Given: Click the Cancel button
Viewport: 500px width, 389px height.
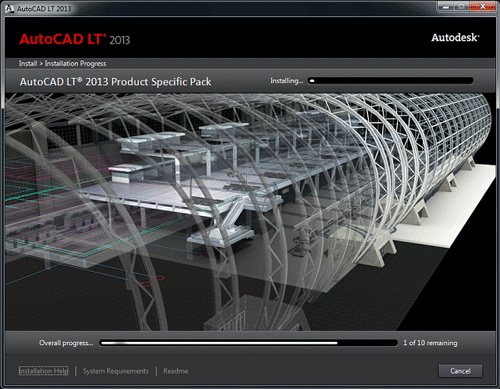Looking at the screenshot, I should coord(460,371).
